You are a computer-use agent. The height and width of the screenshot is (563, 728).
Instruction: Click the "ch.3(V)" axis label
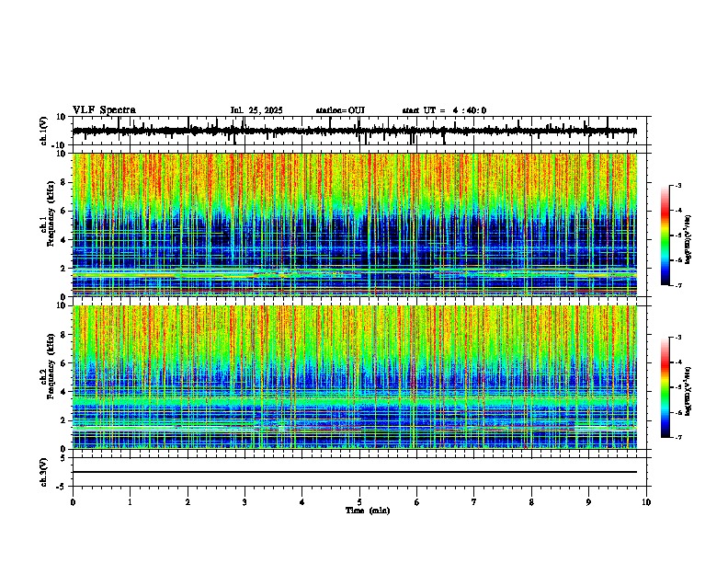pos(44,472)
